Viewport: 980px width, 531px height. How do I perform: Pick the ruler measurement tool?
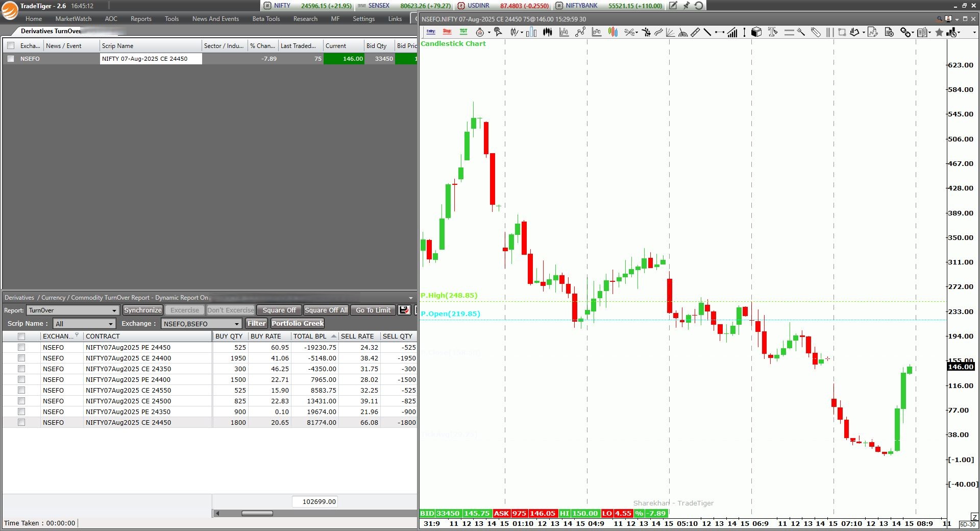(x=695, y=32)
